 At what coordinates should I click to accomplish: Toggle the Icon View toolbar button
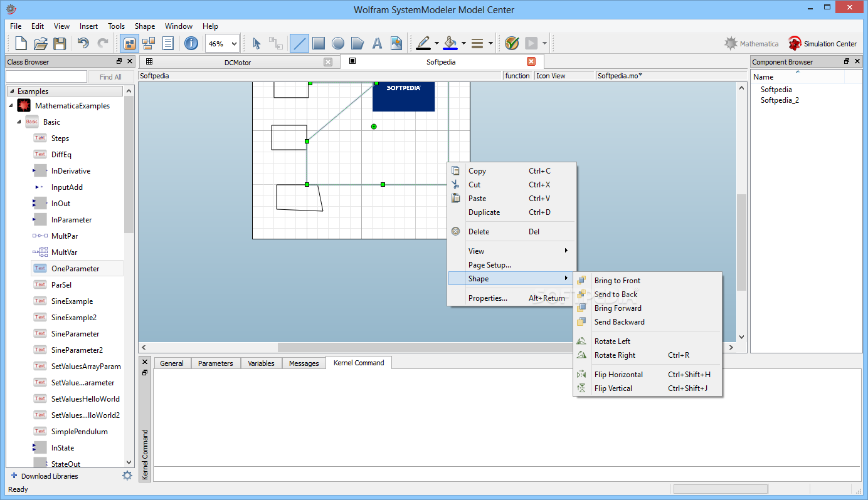[129, 43]
